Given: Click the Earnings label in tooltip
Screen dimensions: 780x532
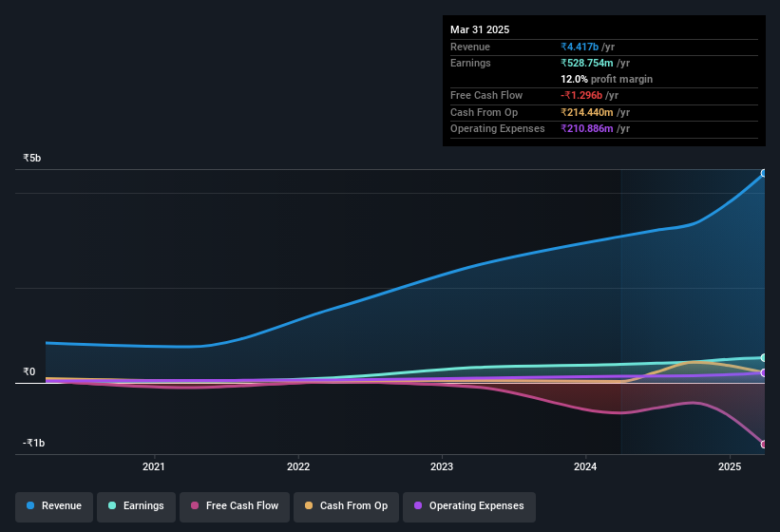Looking at the screenshot, I should point(470,63).
